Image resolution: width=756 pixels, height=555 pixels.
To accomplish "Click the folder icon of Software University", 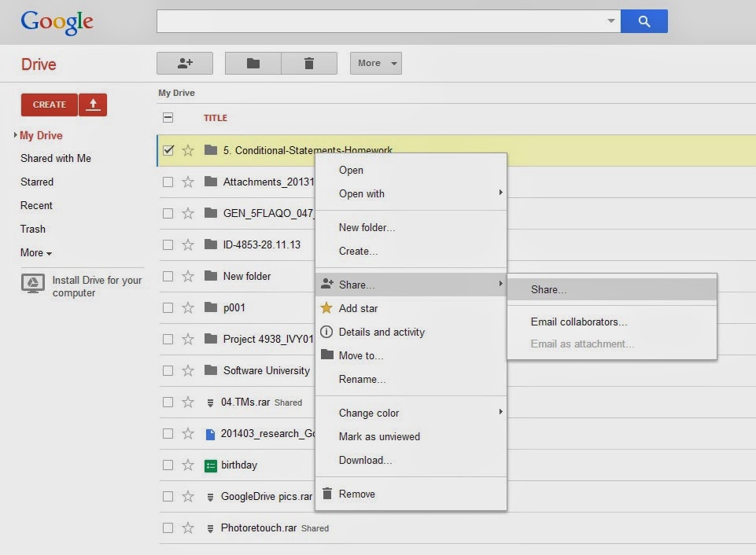I will [211, 370].
